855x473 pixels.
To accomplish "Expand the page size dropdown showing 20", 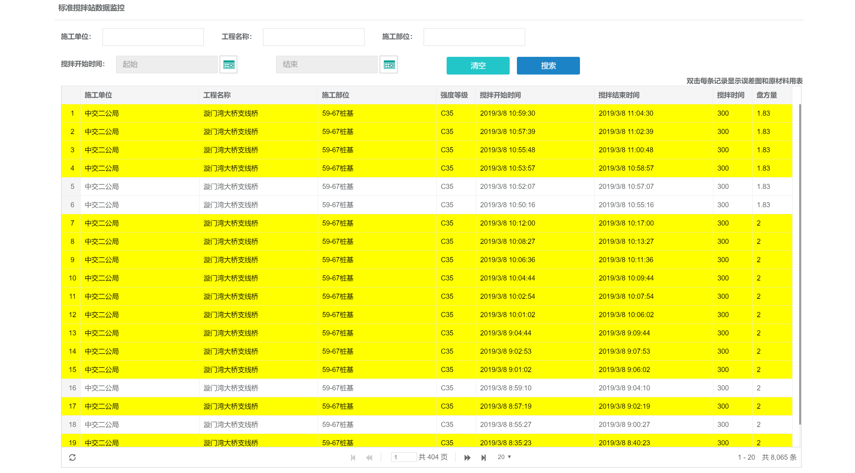I will tap(504, 457).
